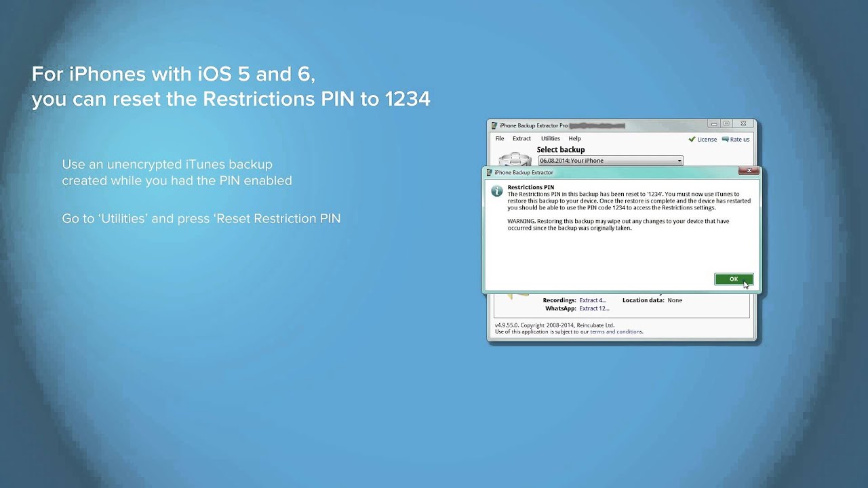Open the terms and conditions link
The image size is (868, 488).
616,332
